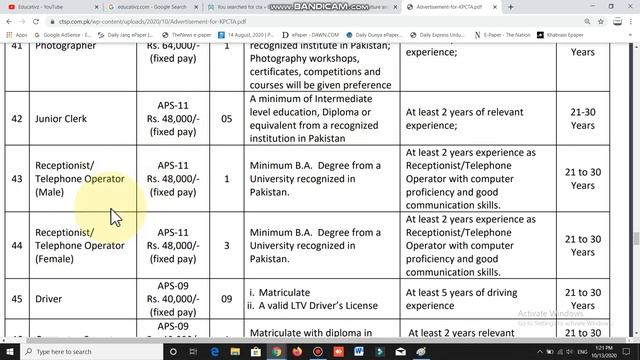The width and height of the screenshot is (640, 360).
Task: Open Cortana circle icon on taskbar
Action: [173, 351]
